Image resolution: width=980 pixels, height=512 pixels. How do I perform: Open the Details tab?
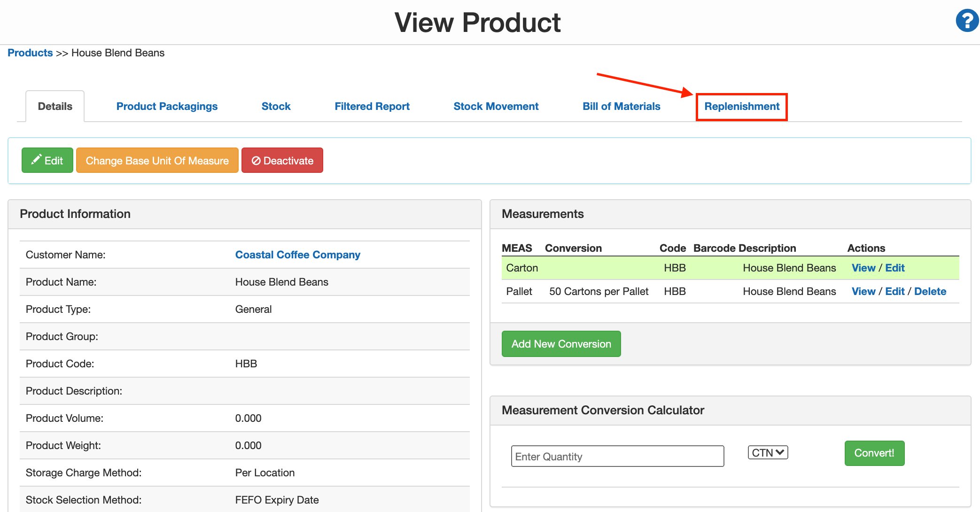click(x=54, y=106)
